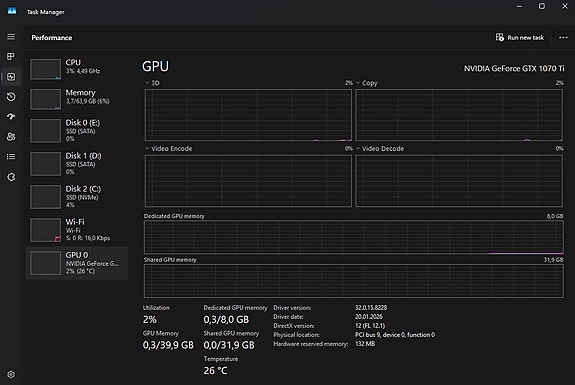Select the CPU performance entry
Screen dimensions: 575x385
[x=77, y=69]
